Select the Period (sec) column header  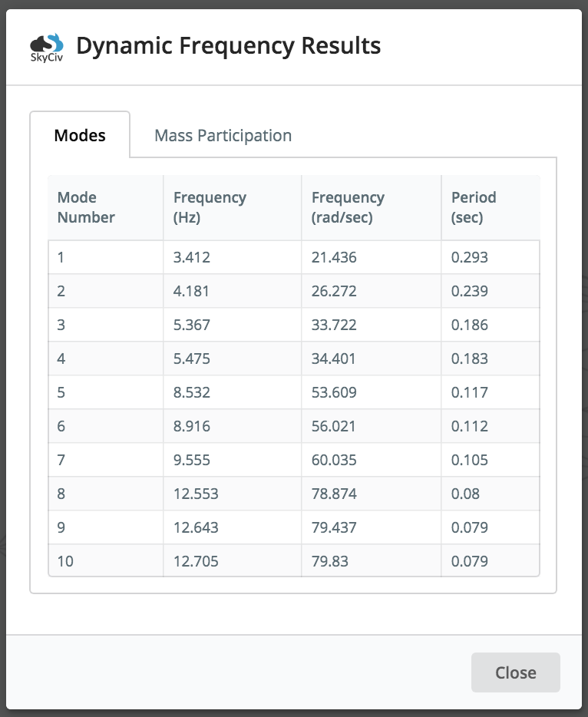474,207
